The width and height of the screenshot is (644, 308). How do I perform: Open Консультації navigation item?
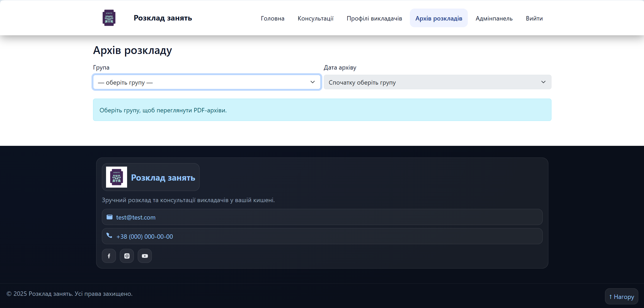pos(316,18)
